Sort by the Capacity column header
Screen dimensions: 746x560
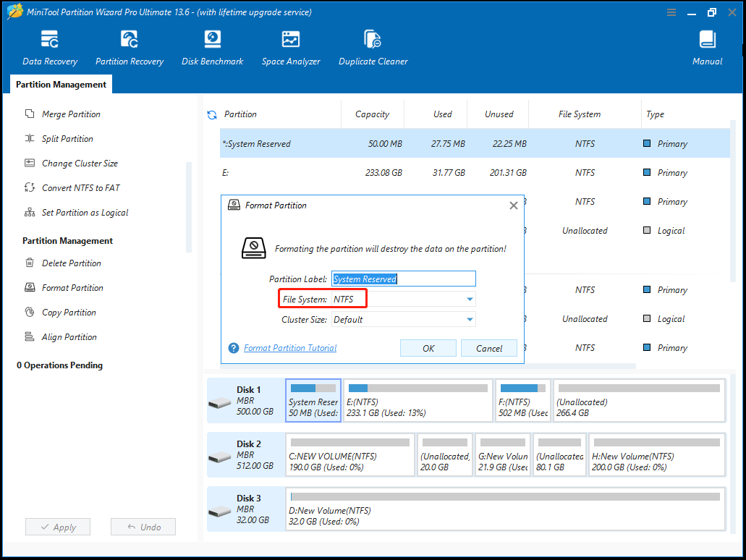pyautogui.click(x=372, y=114)
